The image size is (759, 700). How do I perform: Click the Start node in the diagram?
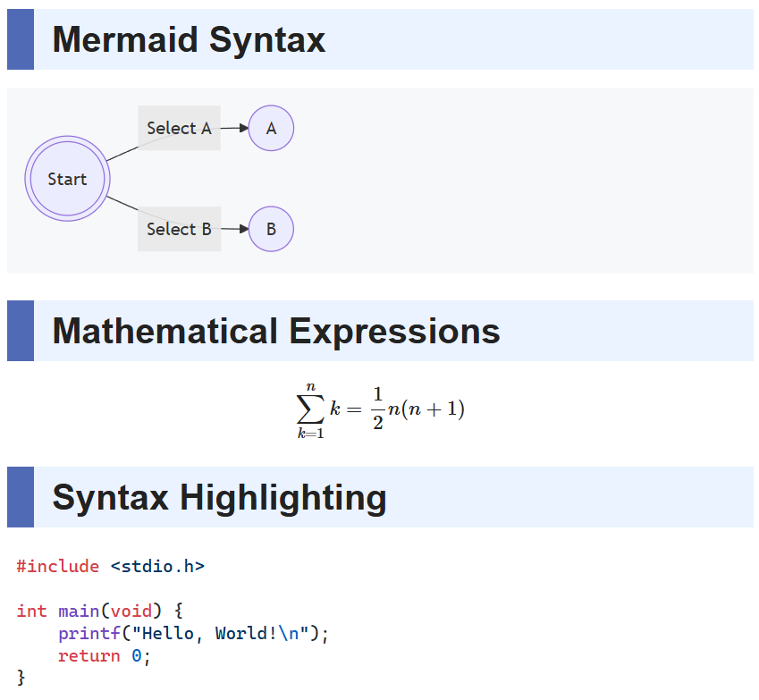click(67, 179)
